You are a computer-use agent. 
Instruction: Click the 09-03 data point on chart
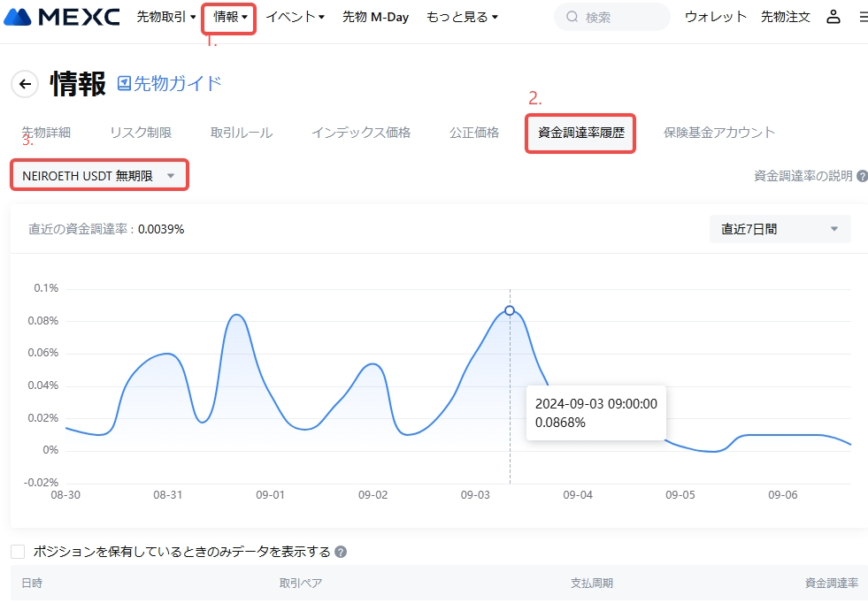pyautogui.click(x=510, y=310)
